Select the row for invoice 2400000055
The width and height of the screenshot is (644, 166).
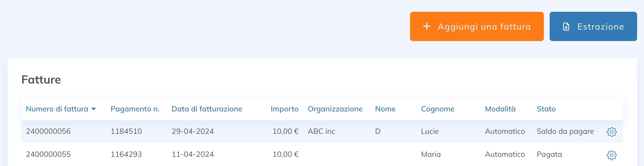(48, 155)
